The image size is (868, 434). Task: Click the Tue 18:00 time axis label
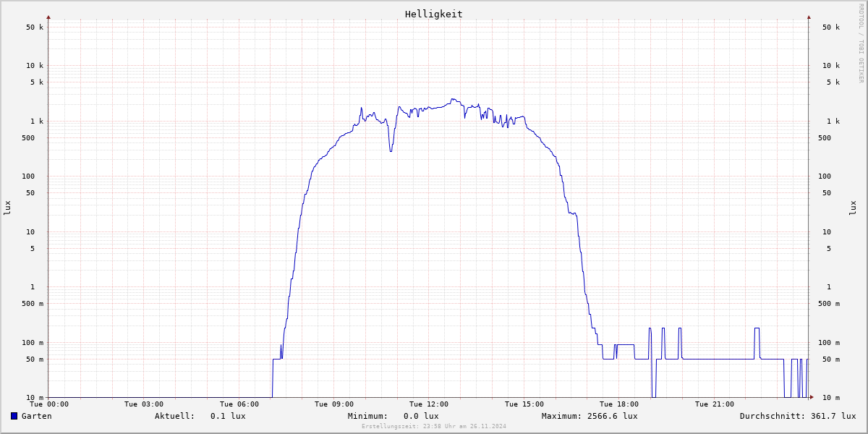pyautogui.click(x=619, y=404)
